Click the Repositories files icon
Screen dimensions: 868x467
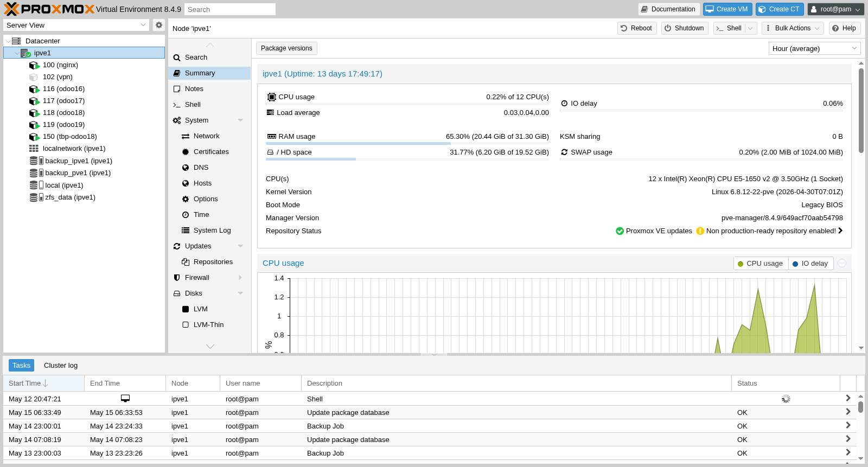pos(186,262)
